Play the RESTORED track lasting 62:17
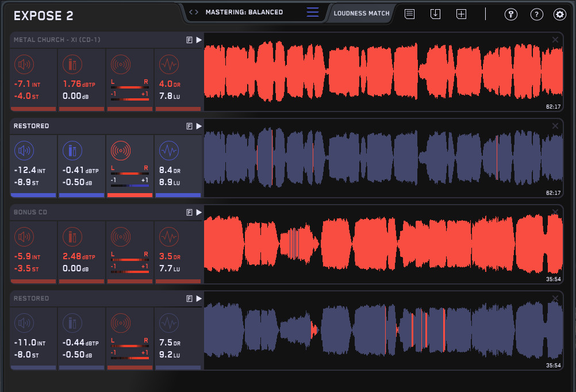 (x=199, y=126)
